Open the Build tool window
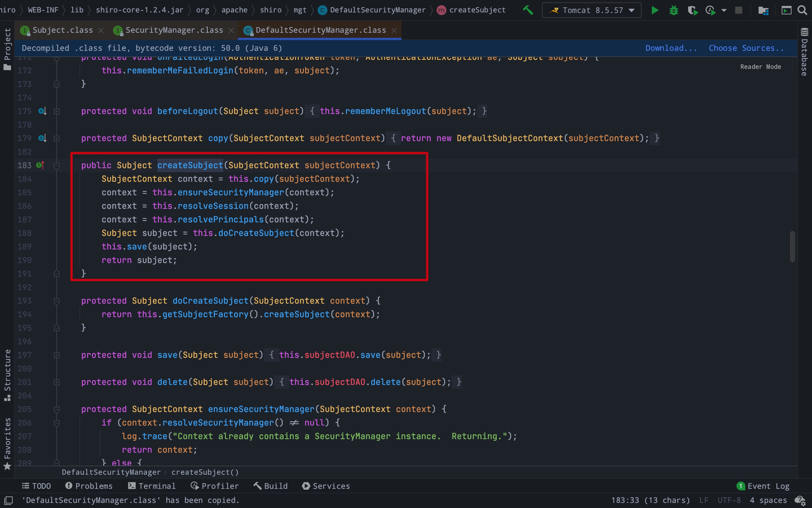 (x=270, y=486)
